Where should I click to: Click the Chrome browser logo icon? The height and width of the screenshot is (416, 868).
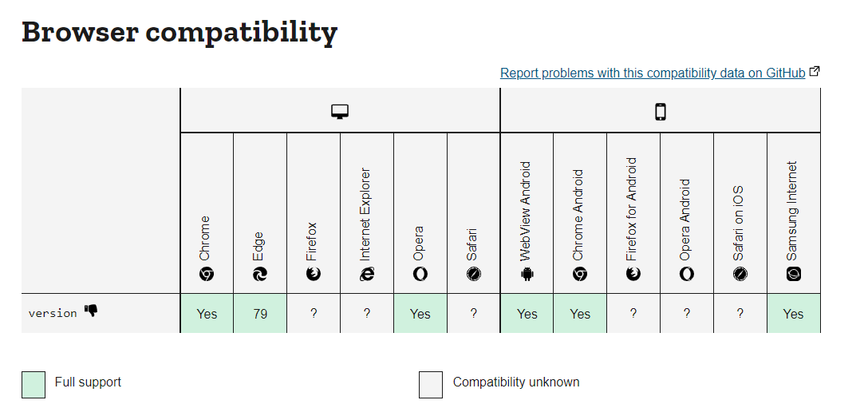tap(207, 274)
